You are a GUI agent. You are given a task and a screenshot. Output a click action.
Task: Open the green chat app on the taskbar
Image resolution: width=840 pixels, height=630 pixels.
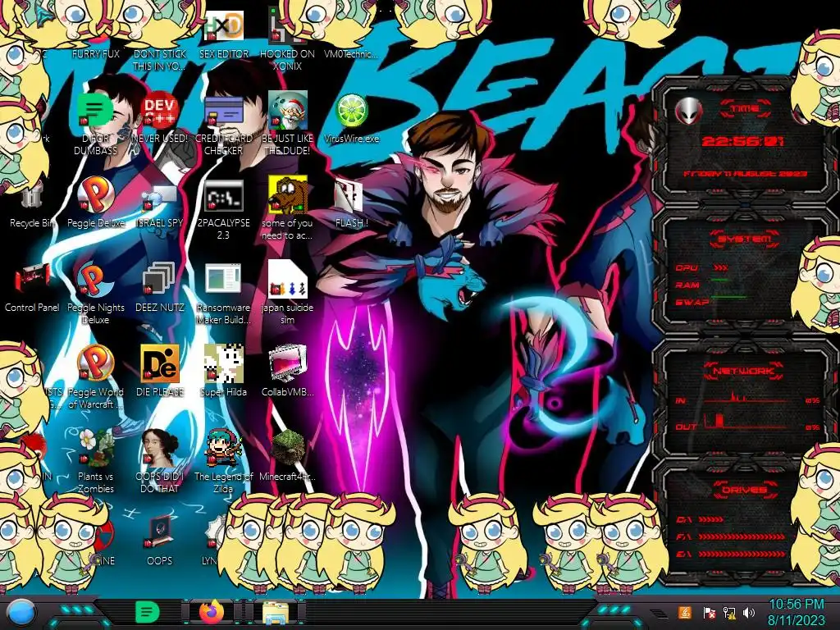[148, 612]
